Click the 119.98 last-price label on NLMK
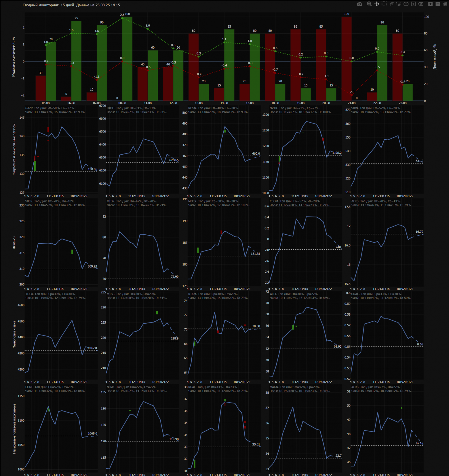Screen dimensions: 449x476 174,439
